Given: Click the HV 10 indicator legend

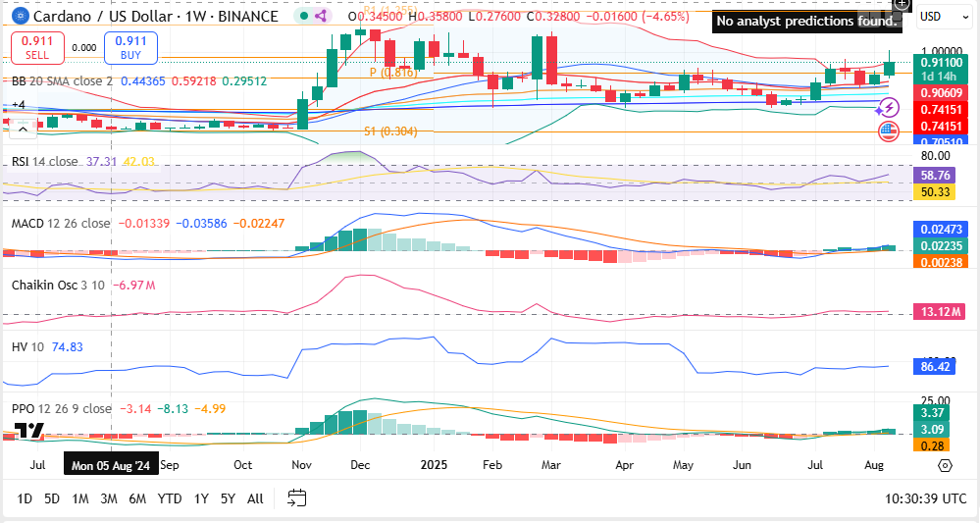Looking at the screenshot, I should [x=28, y=346].
